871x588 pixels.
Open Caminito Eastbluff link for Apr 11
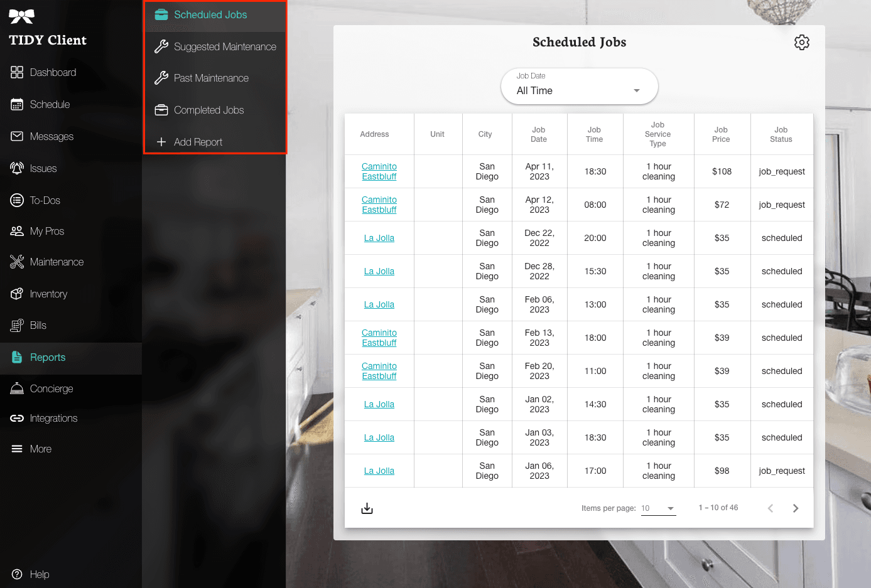coord(379,171)
